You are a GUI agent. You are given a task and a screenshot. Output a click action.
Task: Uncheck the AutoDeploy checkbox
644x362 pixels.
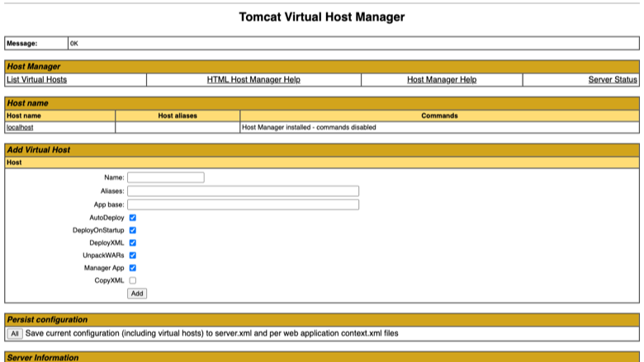click(x=133, y=218)
